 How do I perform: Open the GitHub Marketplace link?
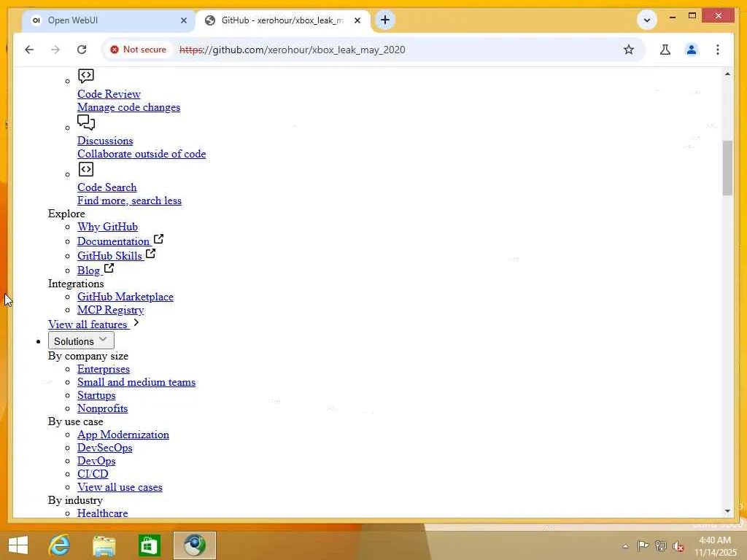coord(125,297)
